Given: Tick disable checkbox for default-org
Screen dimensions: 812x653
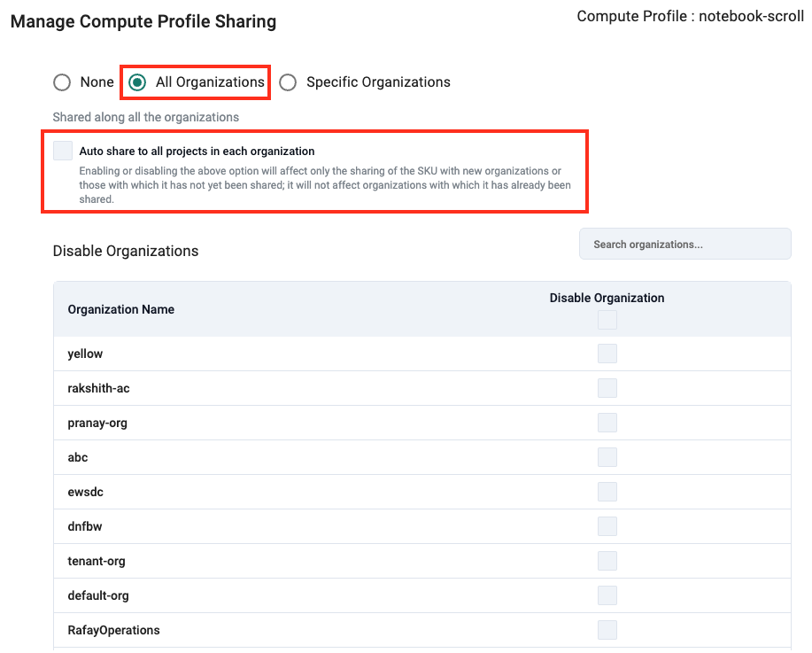Looking at the screenshot, I should tap(607, 595).
